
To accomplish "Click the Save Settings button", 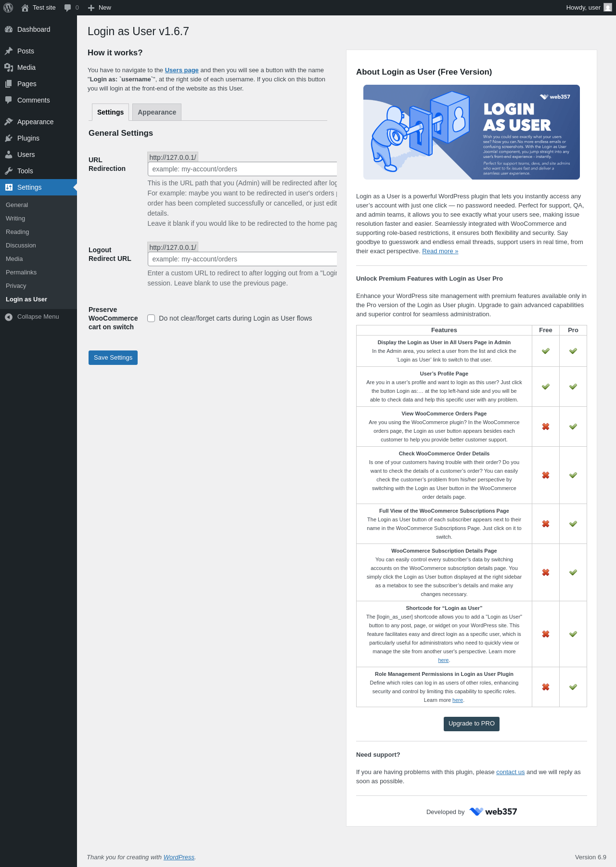I will point(113,358).
